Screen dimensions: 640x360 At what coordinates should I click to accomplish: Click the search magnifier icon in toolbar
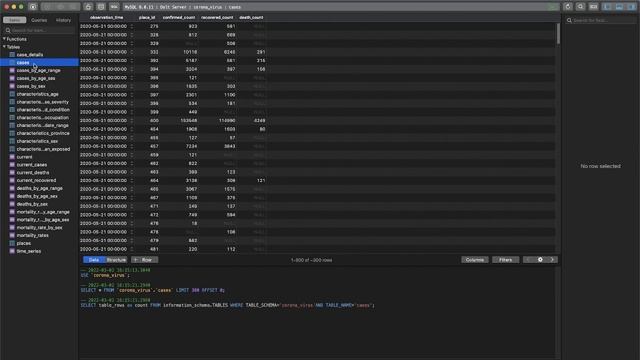[580, 7]
